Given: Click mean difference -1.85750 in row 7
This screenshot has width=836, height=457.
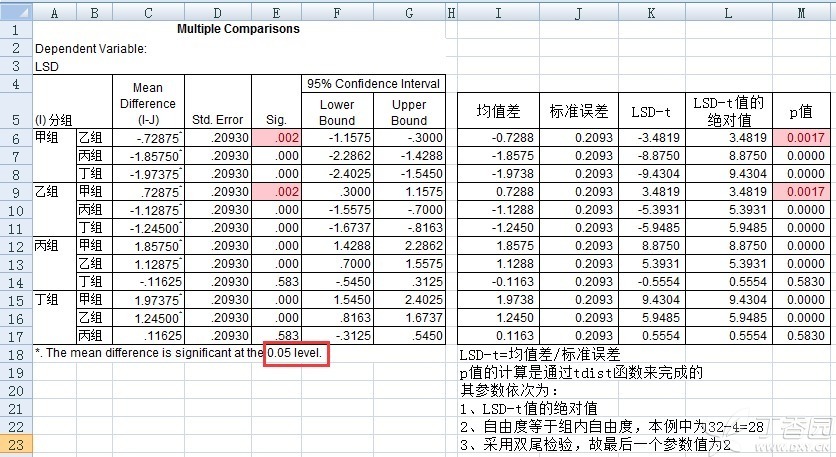Looking at the screenshot, I should (148, 156).
